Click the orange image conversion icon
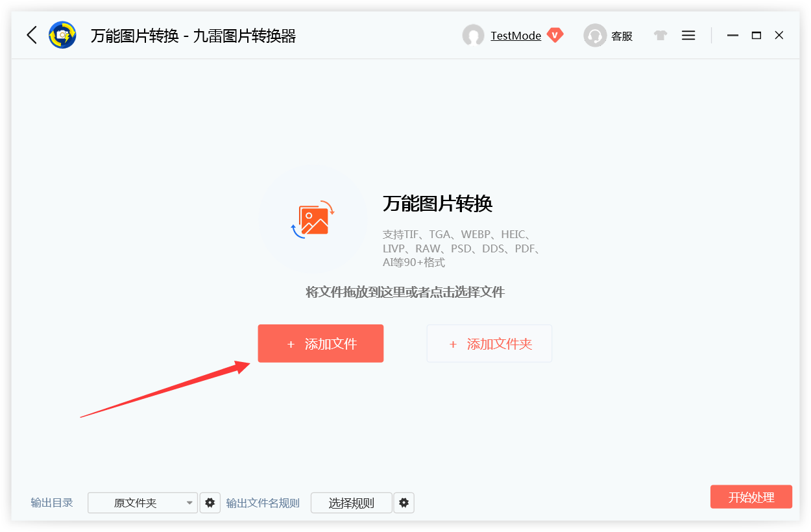811x532 pixels. point(313,219)
